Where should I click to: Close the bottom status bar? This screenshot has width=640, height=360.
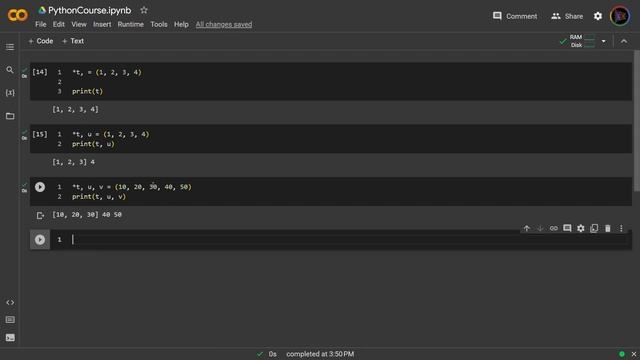633,354
